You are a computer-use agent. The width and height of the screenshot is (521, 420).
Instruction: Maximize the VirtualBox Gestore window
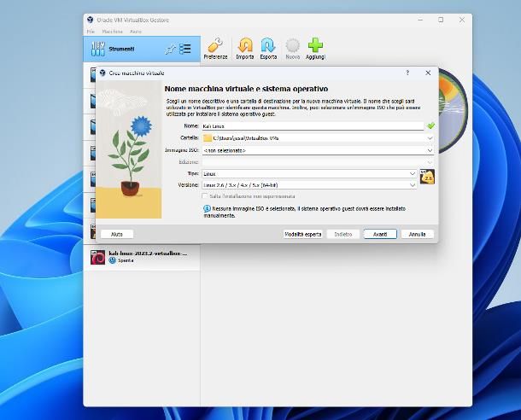pyautogui.click(x=441, y=20)
